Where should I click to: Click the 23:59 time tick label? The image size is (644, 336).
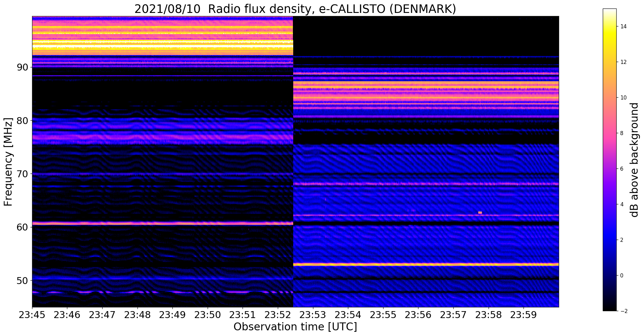click(x=523, y=315)
